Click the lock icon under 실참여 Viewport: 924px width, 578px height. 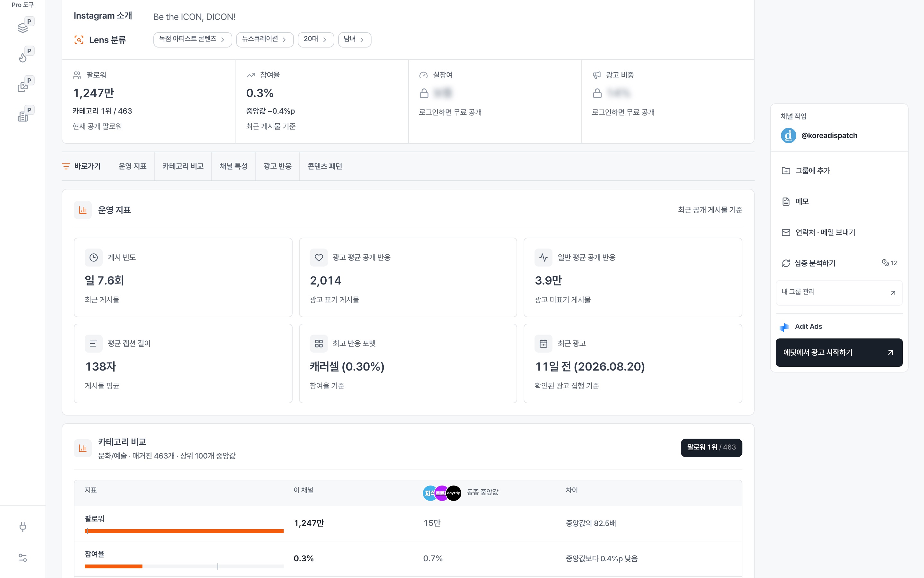[424, 93]
